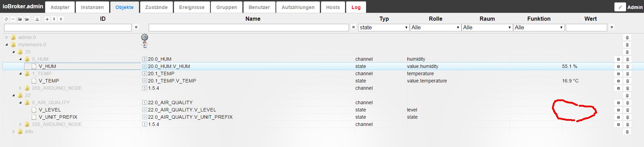Expand the info folder

click(13, 131)
